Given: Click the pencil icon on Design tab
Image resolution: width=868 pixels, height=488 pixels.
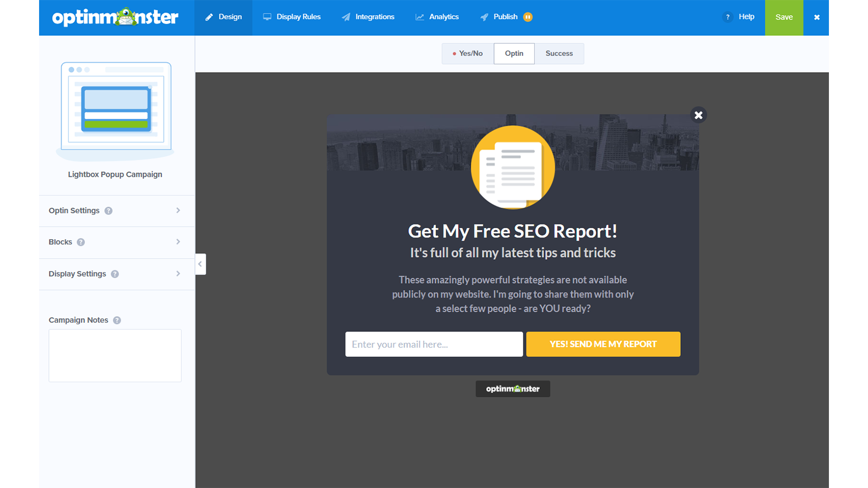Looking at the screenshot, I should 209,17.
